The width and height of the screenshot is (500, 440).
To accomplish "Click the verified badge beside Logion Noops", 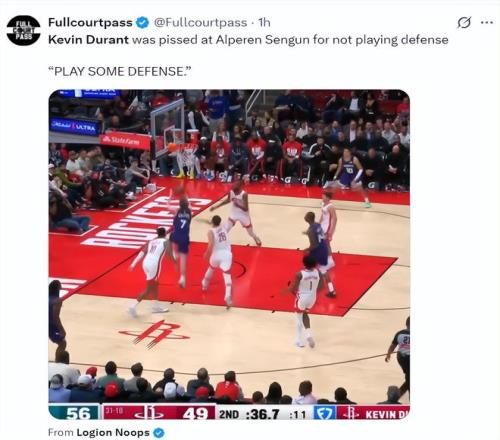I will point(159,433).
